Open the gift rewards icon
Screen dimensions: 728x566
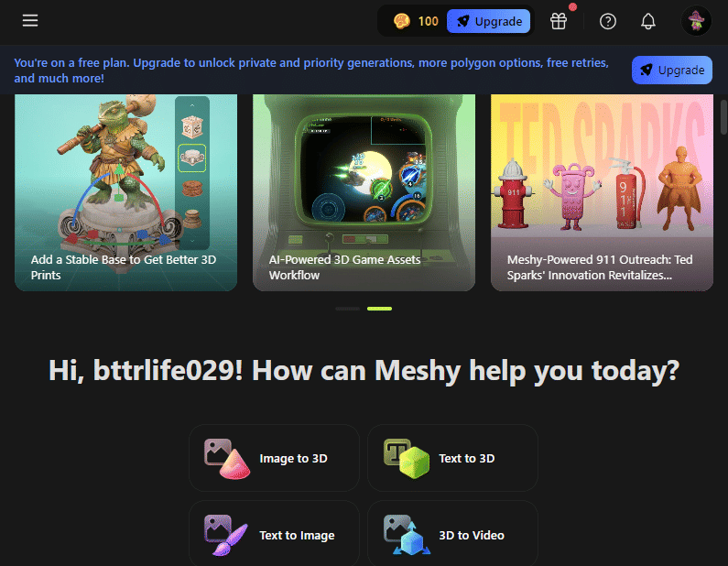pos(559,21)
